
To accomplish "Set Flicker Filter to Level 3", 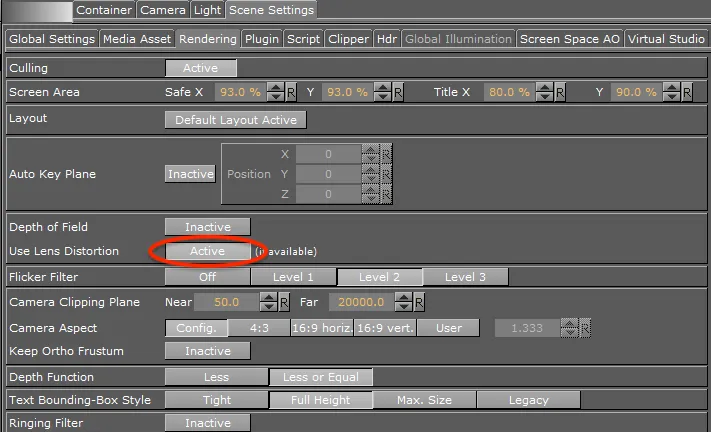I will tap(466, 277).
